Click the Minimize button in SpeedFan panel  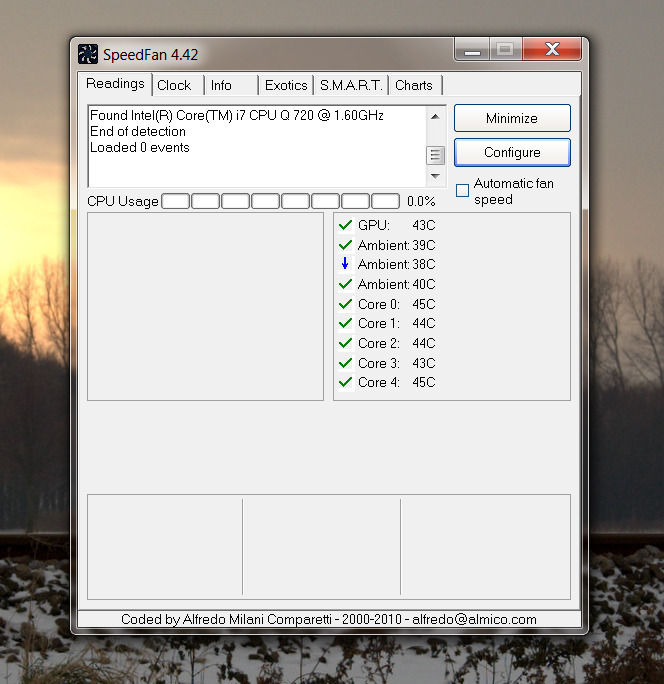[x=512, y=118]
